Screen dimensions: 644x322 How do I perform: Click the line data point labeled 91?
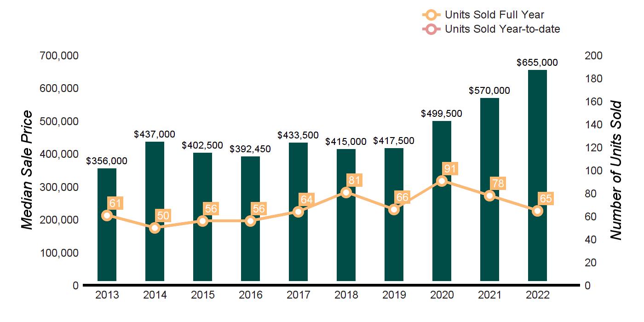(442, 181)
